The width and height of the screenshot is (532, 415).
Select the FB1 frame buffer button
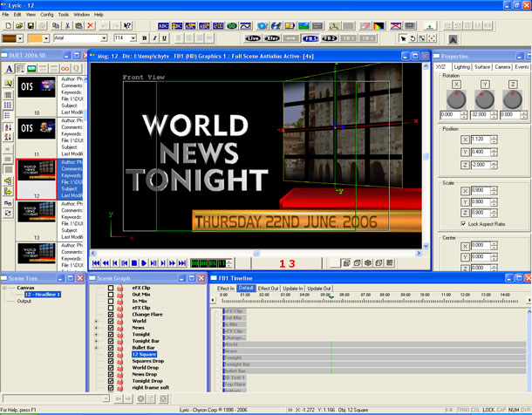click(310, 38)
